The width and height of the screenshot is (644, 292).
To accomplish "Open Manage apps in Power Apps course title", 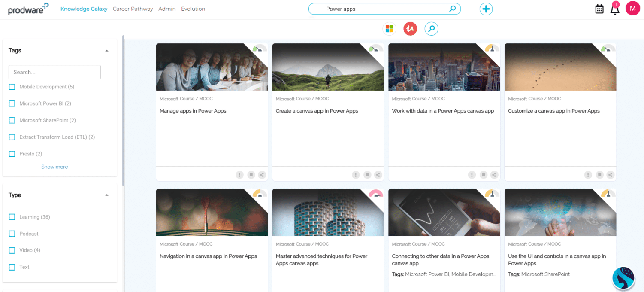I will [193, 111].
